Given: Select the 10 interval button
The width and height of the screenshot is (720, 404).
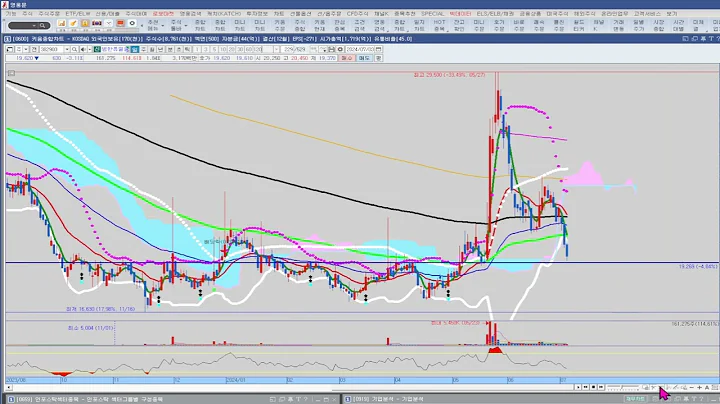Looking at the screenshot, I should coord(223,49).
